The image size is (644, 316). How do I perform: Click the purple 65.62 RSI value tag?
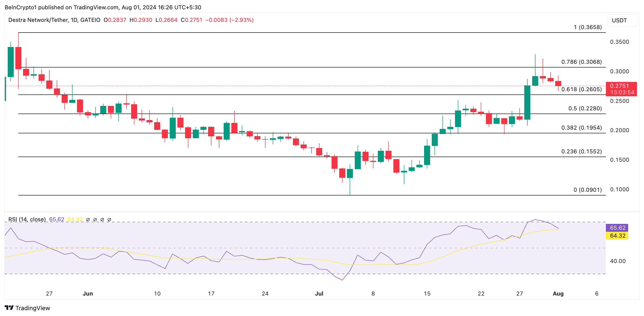tap(617, 228)
